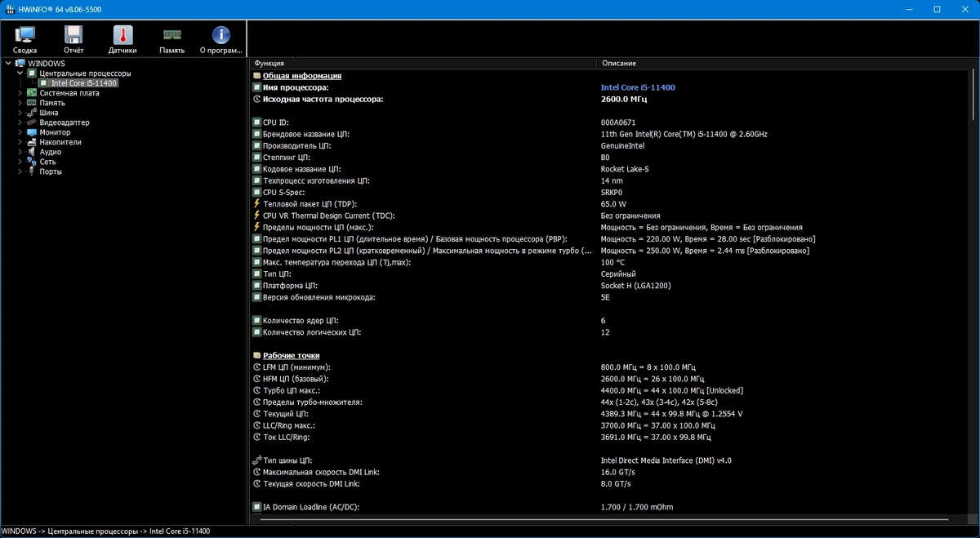This screenshot has width=980, height=538.
Task: Click the 65.0 W TDP value
Action: tap(613, 204)
